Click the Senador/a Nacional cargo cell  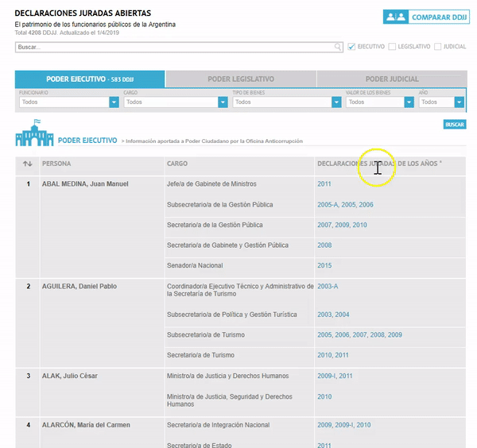click(195, 265)
